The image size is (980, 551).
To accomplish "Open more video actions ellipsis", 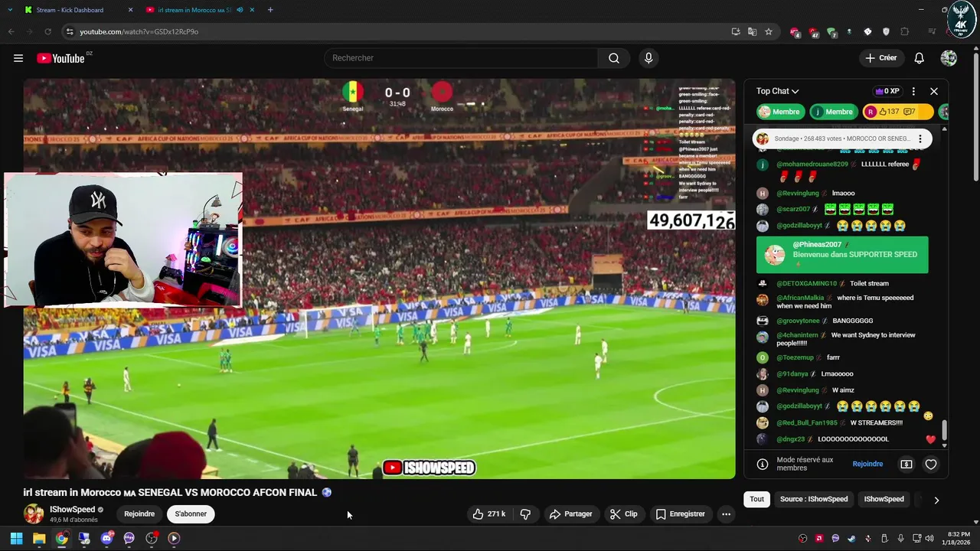I will tap(726, 514).
